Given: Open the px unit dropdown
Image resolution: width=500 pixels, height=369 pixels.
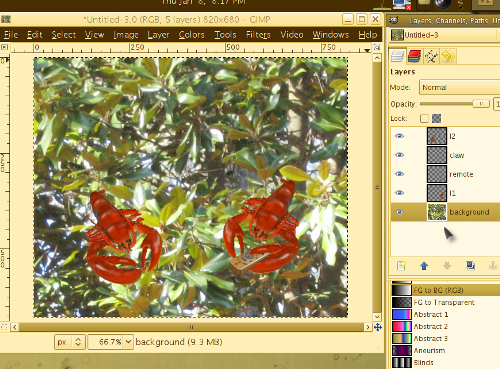Looking at the screenshot, I should pos(70,342).
